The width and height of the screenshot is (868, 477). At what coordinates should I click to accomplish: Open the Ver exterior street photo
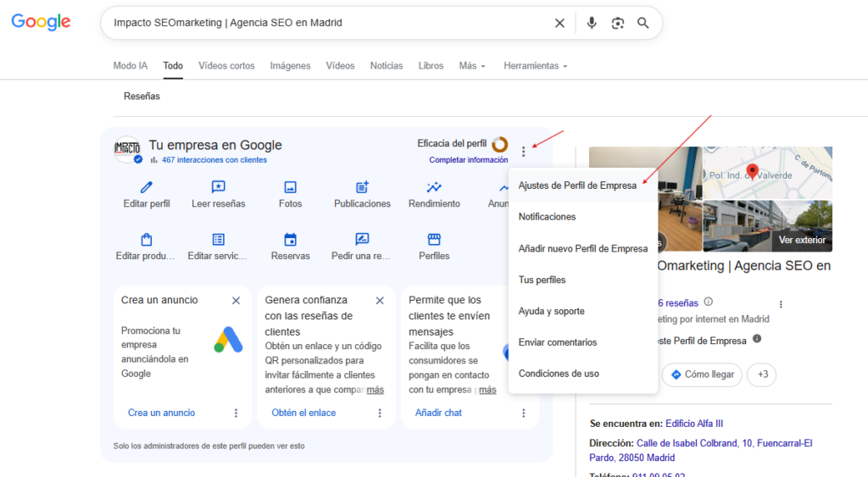(767, 225)
